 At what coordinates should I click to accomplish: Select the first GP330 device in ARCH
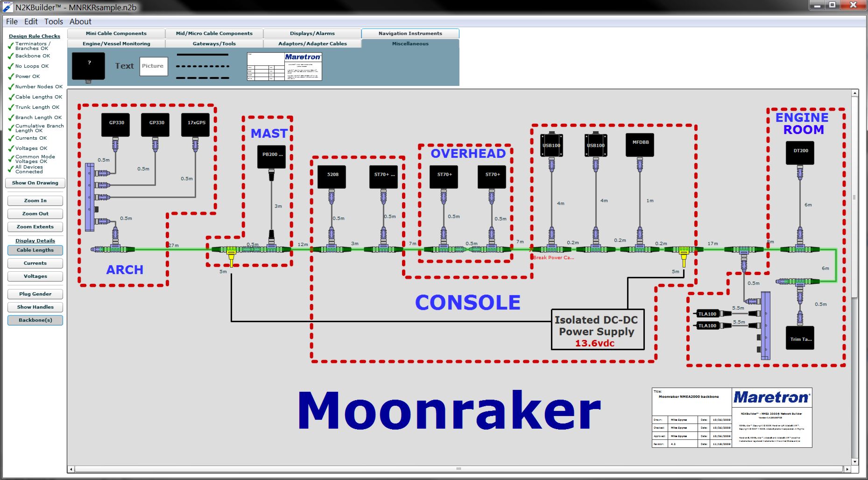(x=116, y=125)
